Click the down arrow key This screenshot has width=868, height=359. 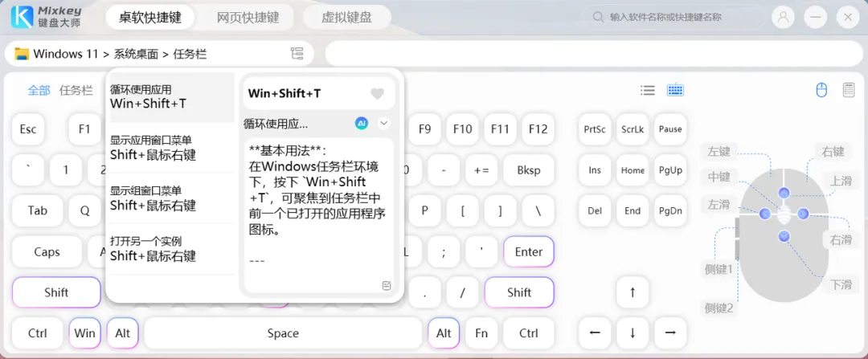pyautogui.click(x=633, y=333)
